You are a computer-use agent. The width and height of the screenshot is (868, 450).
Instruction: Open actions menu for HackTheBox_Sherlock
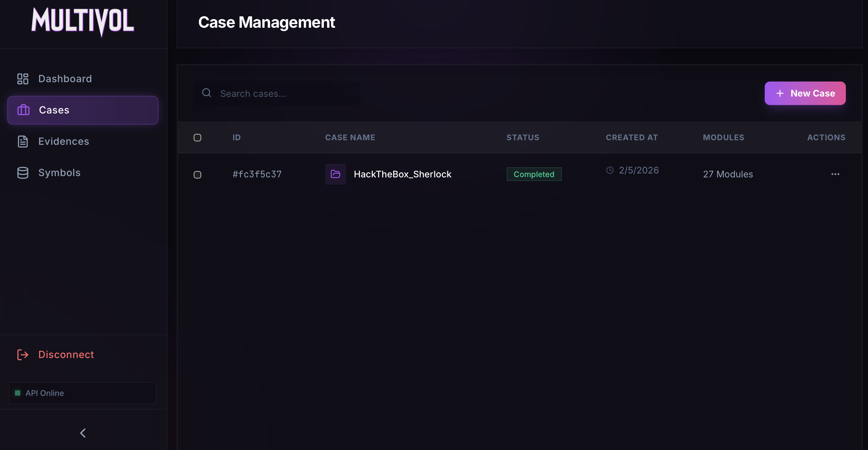tap(835, 174)
